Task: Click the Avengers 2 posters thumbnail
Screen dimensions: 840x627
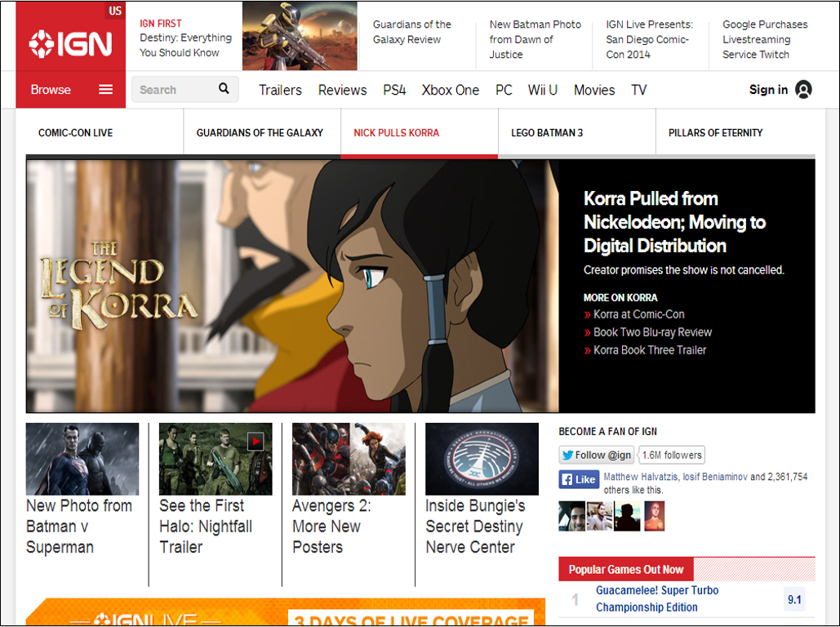Action: click(x=349, y=459)
